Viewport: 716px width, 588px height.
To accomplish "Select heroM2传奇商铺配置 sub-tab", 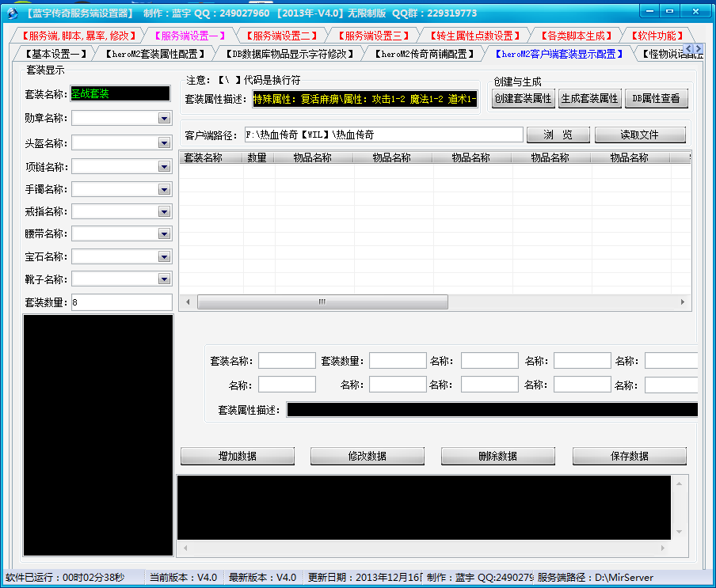I will point(424,54).
